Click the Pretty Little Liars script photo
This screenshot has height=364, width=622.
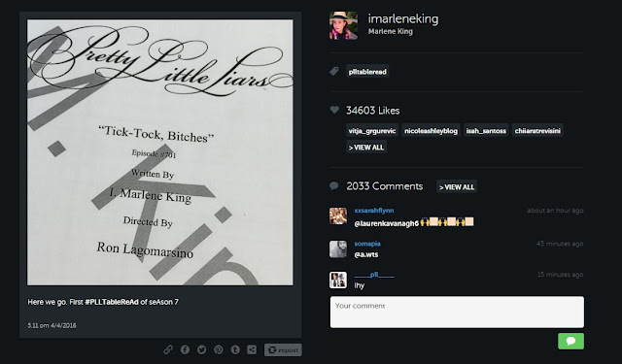pyautogui.click(x=160, y=152)
